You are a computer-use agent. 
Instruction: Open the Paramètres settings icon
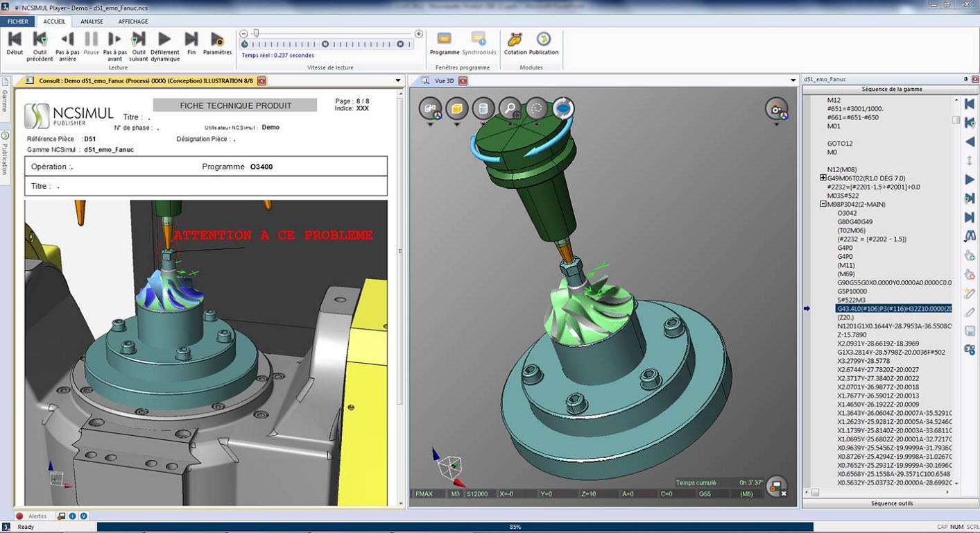tap(217, 43)
